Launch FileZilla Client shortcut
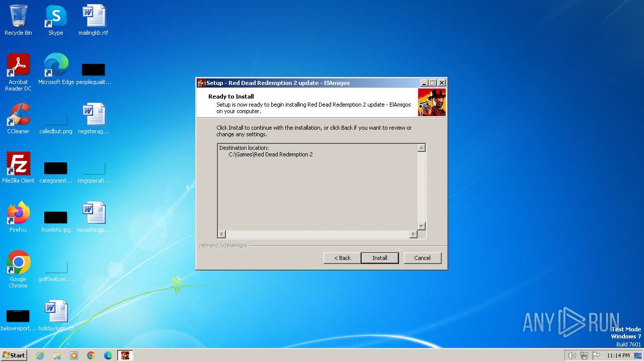This screenshot has width=644, height=362. [x=18, y=168]
